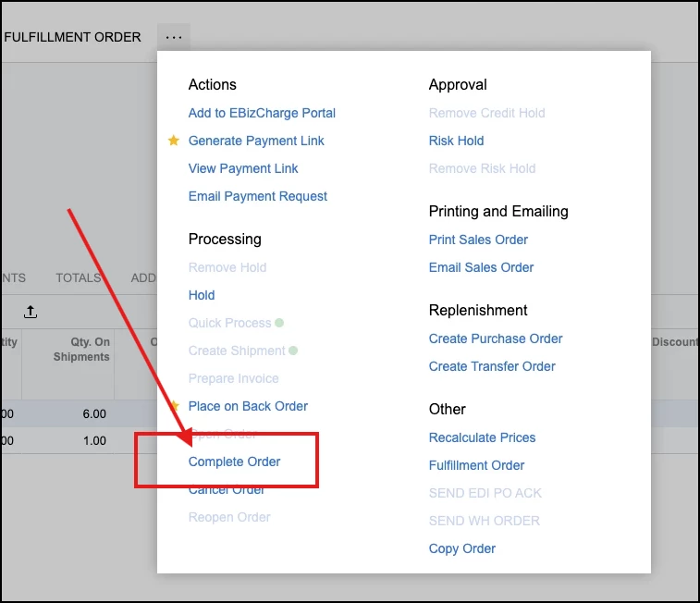
Task: Click the dimmed Remove Risk Hold entry
Action: click(482, 168)
